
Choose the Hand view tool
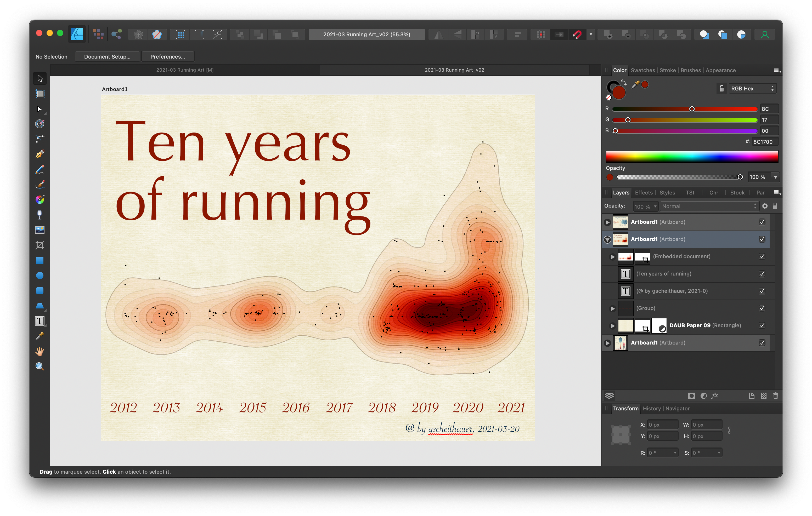[x=40, y=351]
